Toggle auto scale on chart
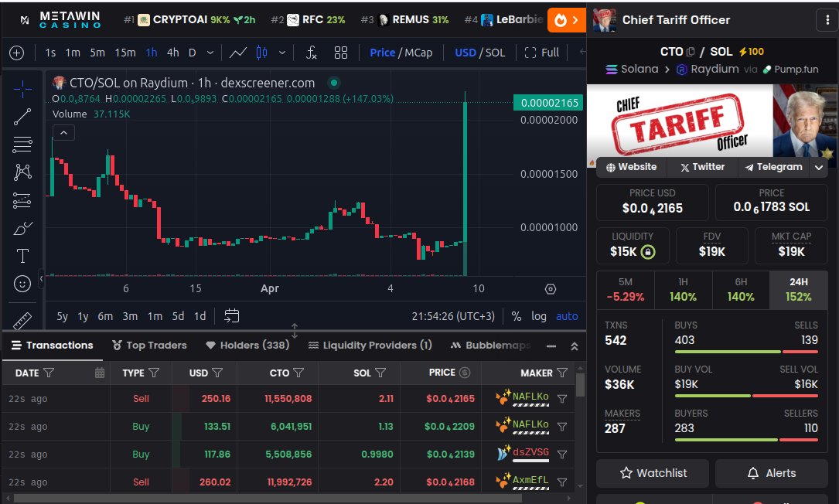Screen dimensions: 839x504 coord(567,316)
